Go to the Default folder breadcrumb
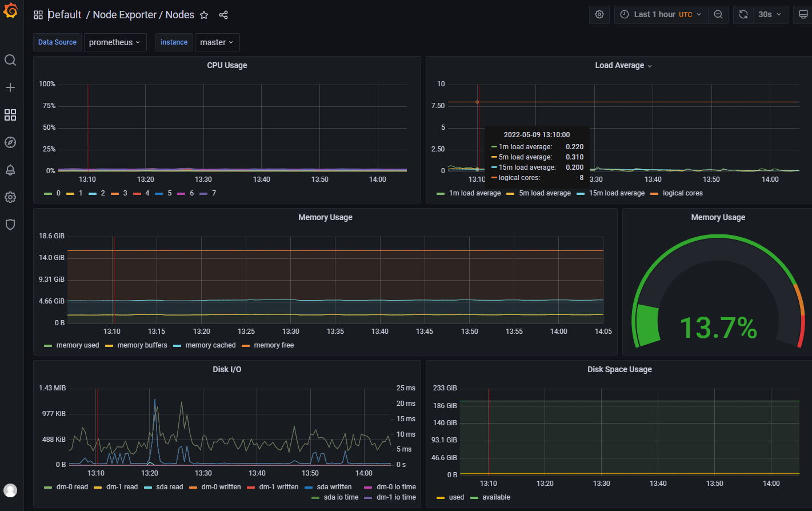Screen dimensions: 812x511 [65, 15]
